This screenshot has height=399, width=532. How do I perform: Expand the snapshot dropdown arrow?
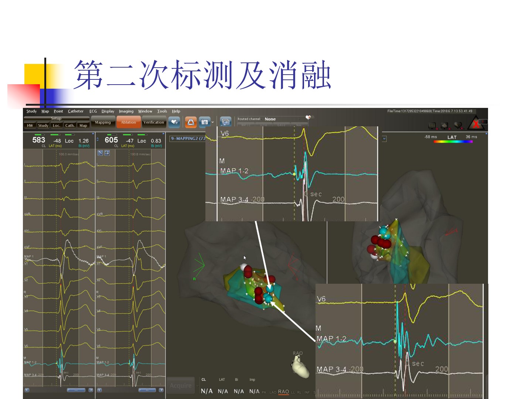pos(213,122)
